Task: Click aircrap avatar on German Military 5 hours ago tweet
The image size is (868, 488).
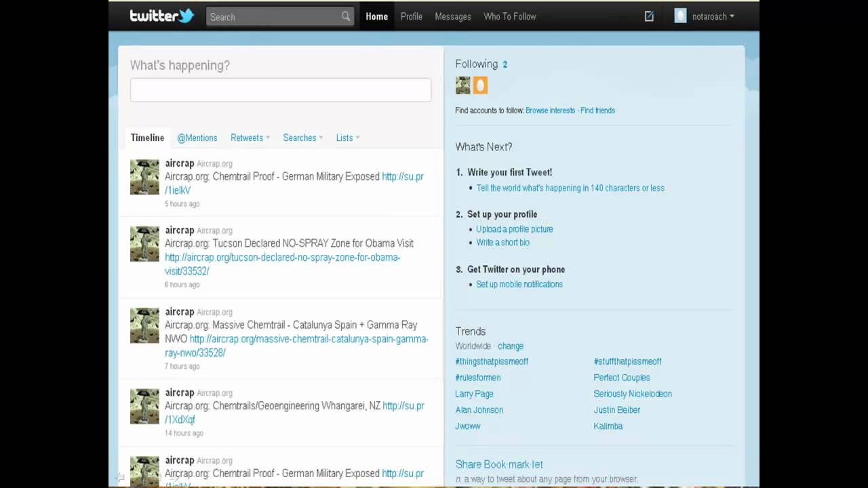Action: coord(144,177)
